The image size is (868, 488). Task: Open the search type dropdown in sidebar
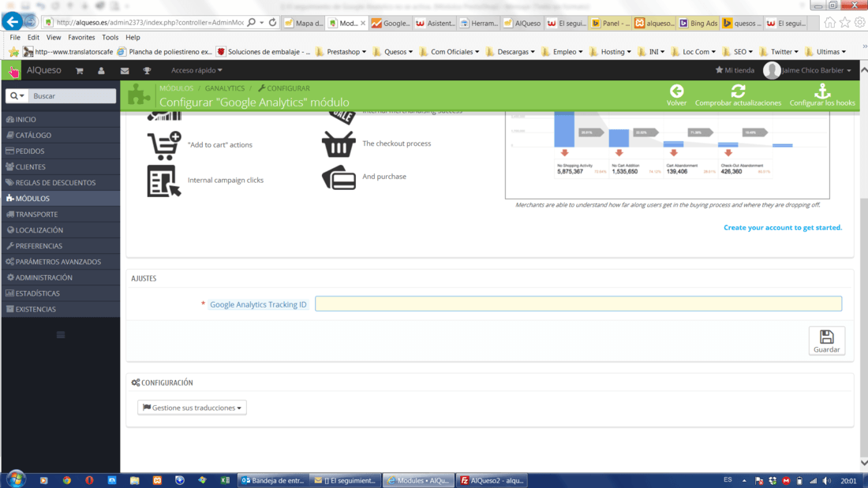click(x=17, y=95)
